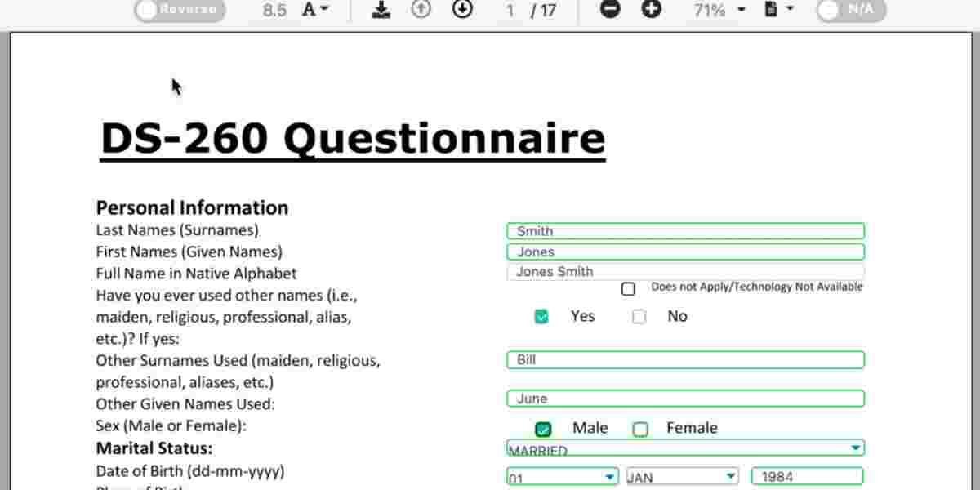Screen dimensions: 980x490
Task: Go to previous page with up arrow
Action: pos(421,10)
